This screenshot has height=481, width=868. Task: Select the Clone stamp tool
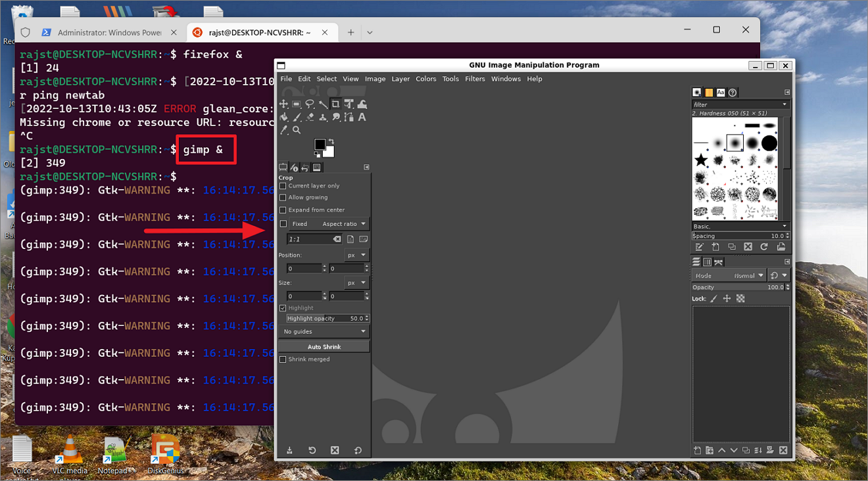coord(323,117)
